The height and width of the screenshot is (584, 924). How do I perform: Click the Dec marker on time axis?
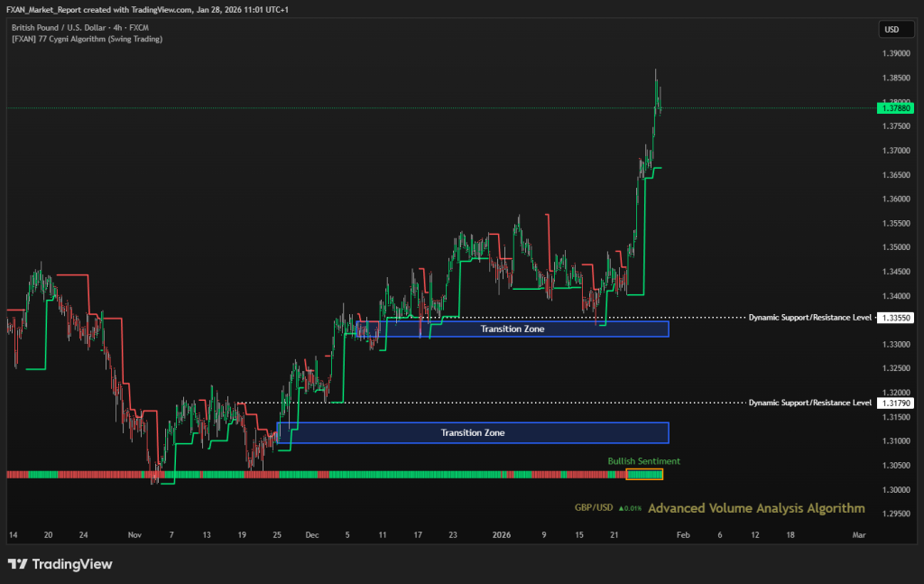click(311, 534)
